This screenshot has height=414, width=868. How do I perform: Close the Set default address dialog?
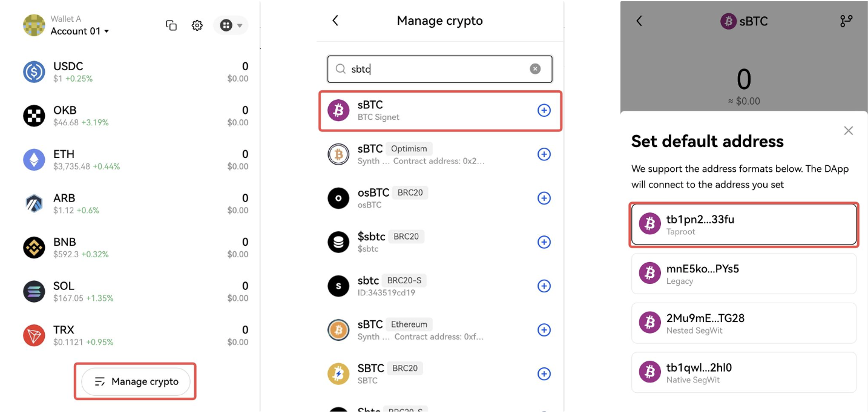[x=849, y=131]
